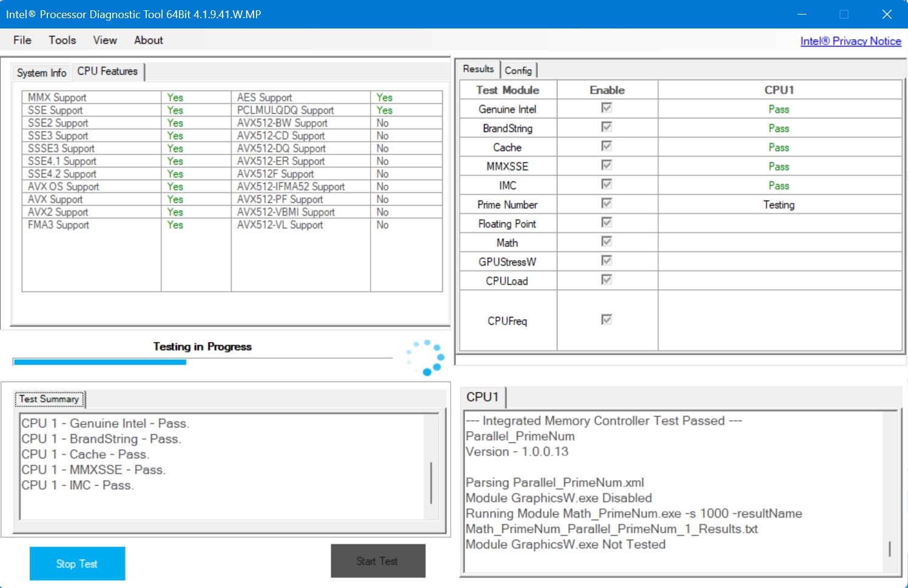
Task: Open the View menu
Action: [105, 40]
